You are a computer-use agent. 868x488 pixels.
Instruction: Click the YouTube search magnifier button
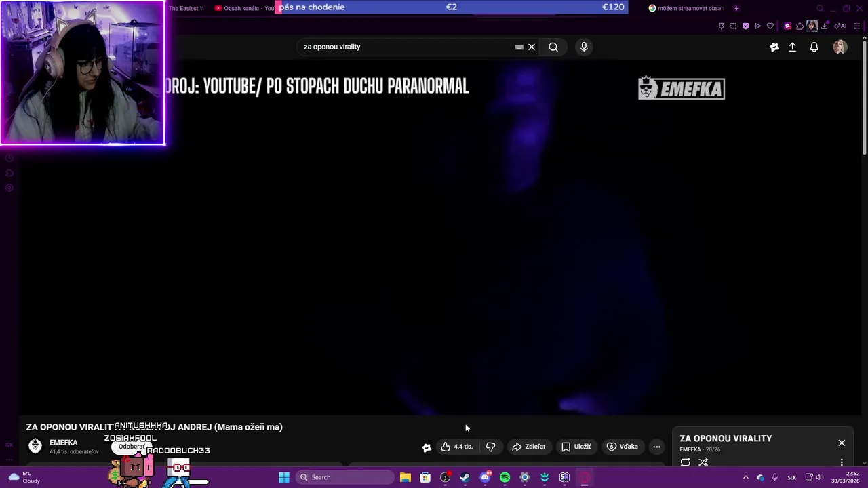(x=553, y=47)
